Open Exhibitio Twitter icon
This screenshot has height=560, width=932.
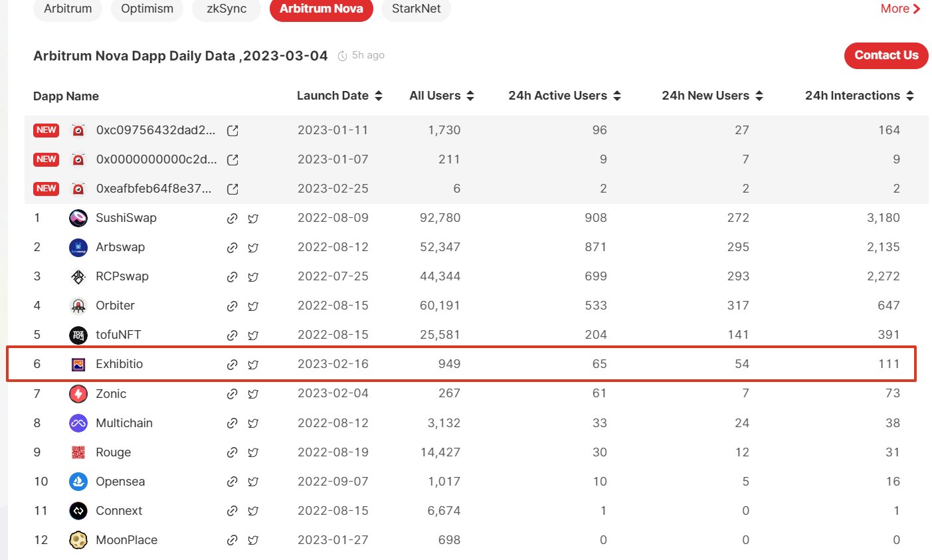(253, 365)
